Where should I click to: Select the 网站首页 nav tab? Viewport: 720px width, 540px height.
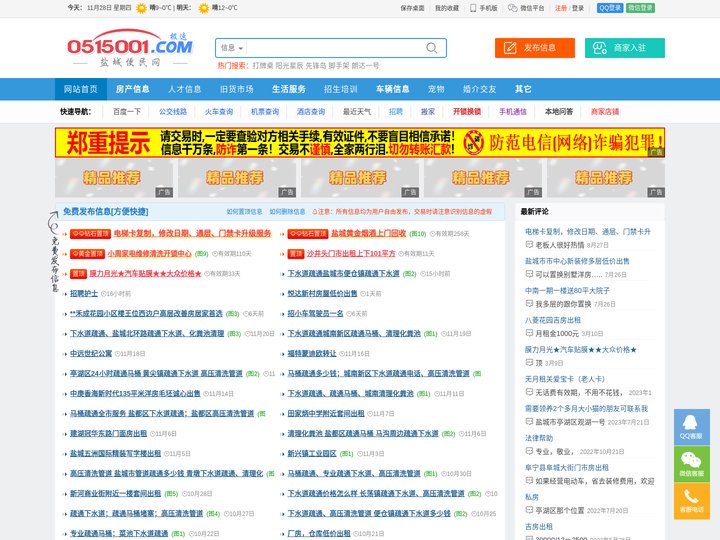tap(81, 89)
